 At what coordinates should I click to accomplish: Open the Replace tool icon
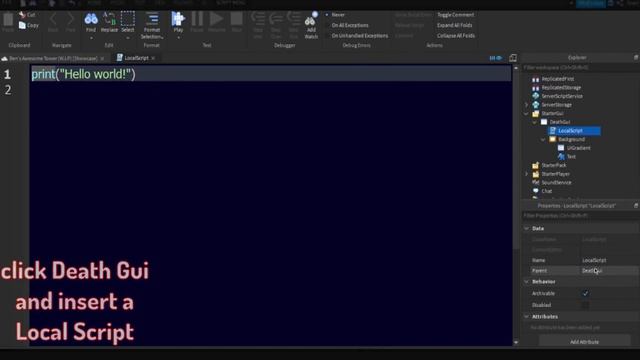click(109, 19)
